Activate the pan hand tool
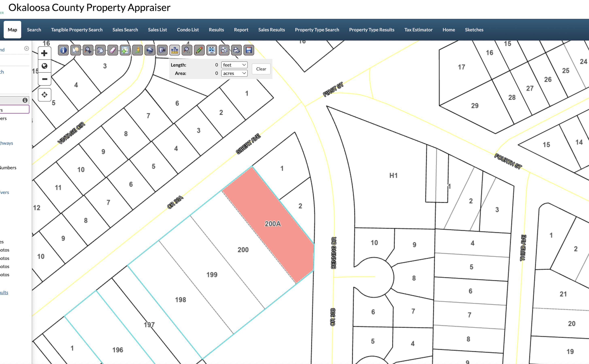Viewport: 589px width, 364px height. pyautogui.click(x=100, y=50)
